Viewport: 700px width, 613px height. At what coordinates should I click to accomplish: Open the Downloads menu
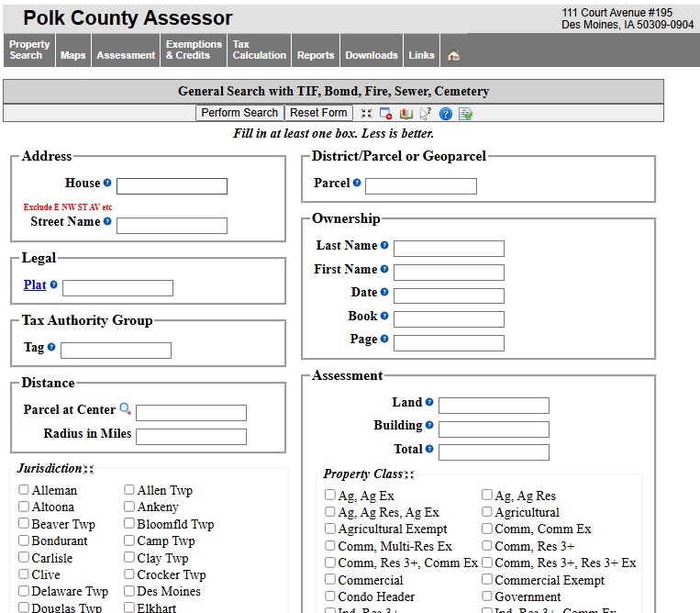coord(372,55)
